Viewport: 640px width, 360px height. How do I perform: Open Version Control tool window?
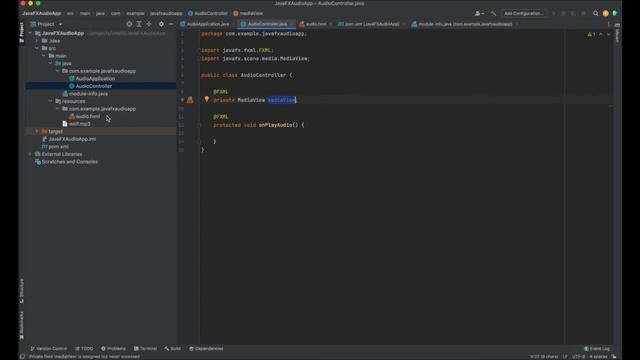[49, 349]
